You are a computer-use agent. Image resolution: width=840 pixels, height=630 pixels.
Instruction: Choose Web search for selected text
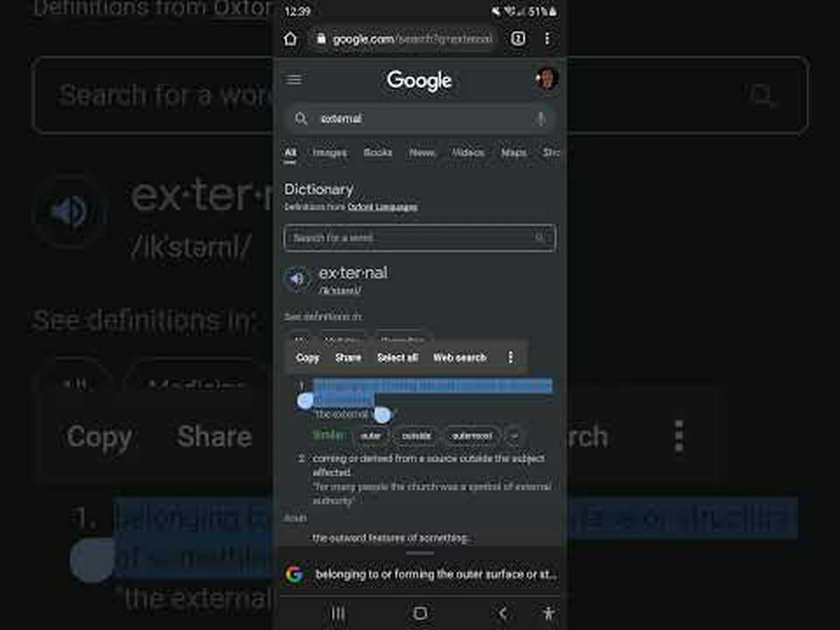click(459, 358)
